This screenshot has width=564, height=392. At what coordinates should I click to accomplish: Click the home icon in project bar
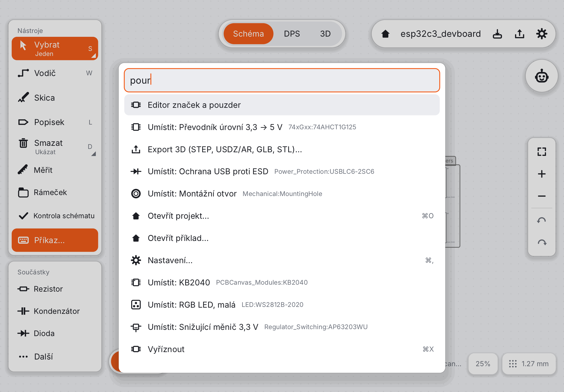(x=385, y=34)
